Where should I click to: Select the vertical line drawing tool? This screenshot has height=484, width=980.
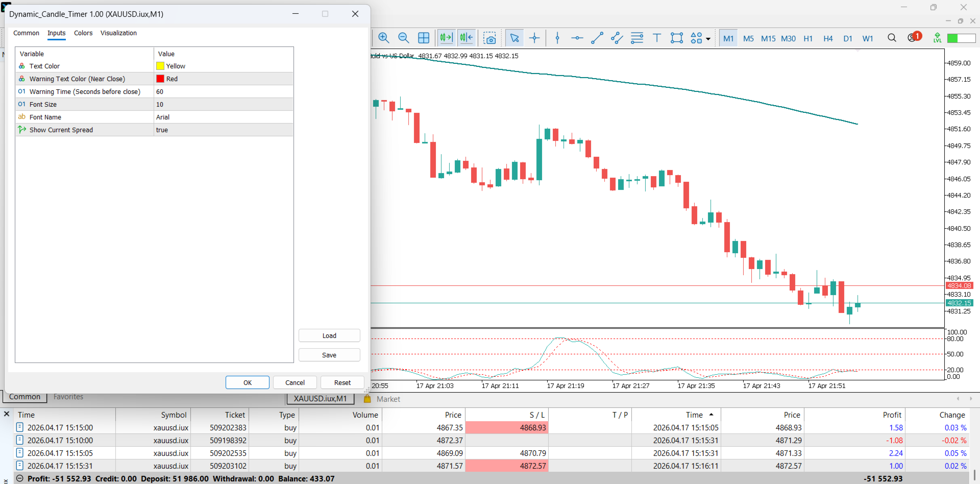click(557, 38)
